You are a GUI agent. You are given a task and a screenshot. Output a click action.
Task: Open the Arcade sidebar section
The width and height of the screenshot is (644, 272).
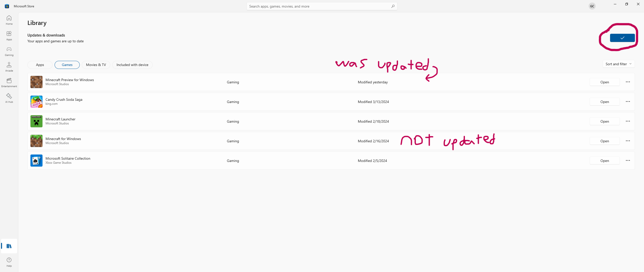click(9, 67)
